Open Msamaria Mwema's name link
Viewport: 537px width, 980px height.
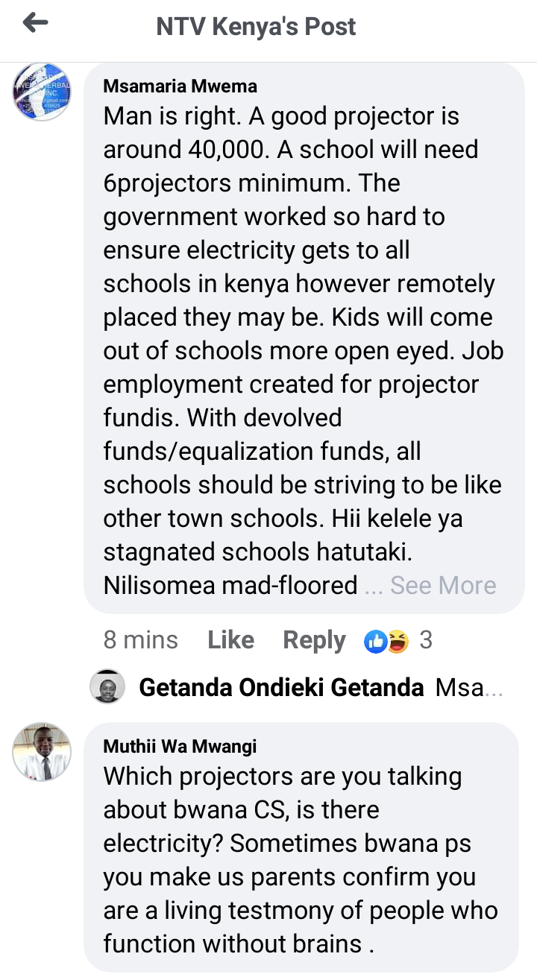pyautogui.click(x=180, y=86)
